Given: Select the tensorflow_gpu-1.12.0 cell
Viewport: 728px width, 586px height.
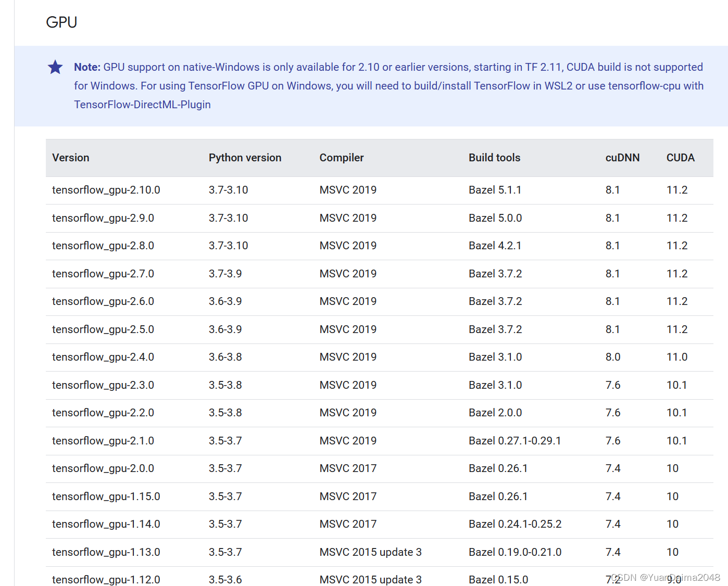Looking at the screenshot, I should pos(106,580).
